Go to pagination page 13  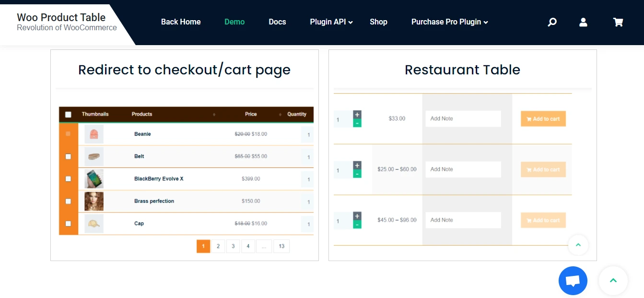281,246
